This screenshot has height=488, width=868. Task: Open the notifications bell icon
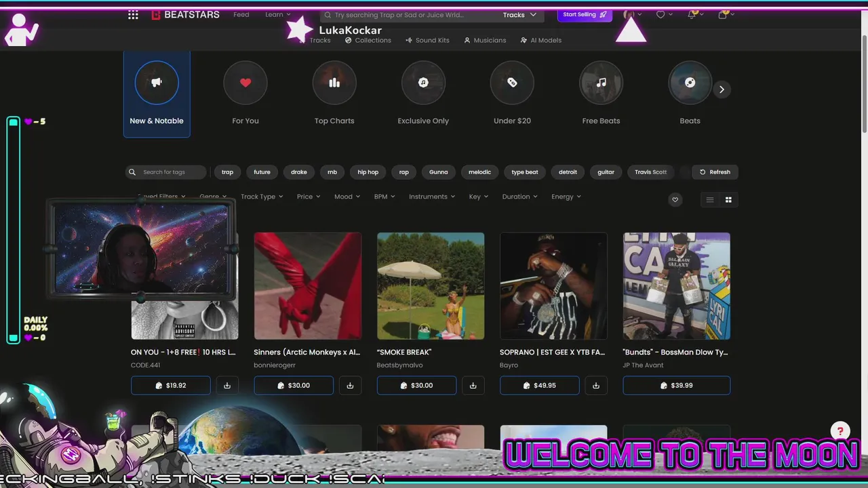(692, 14)
